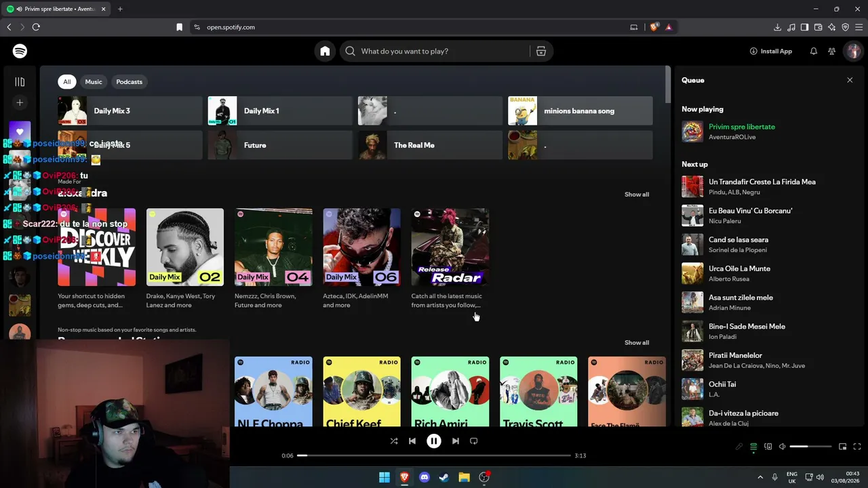
Task: Select the Podcasts filter chip
Action: (129, 82)
